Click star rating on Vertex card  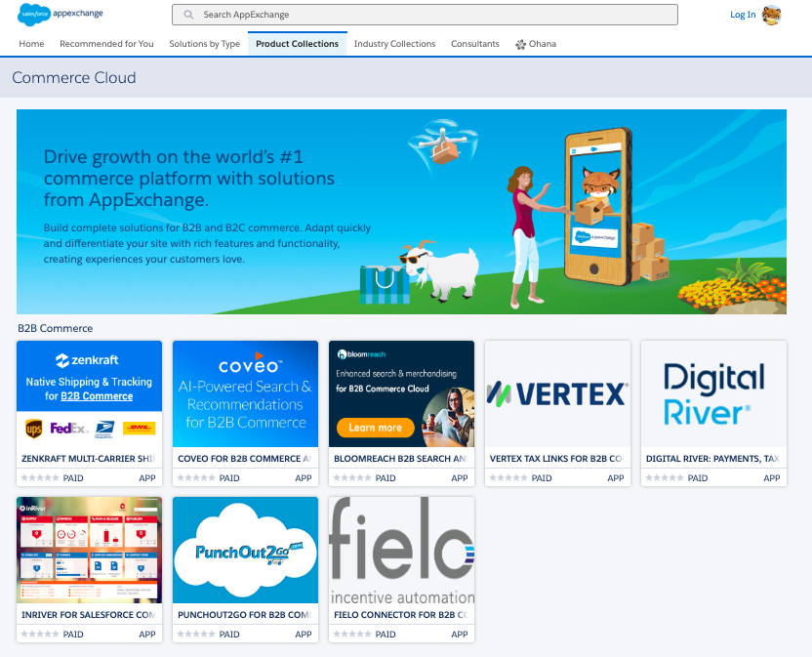click(508, 477)
